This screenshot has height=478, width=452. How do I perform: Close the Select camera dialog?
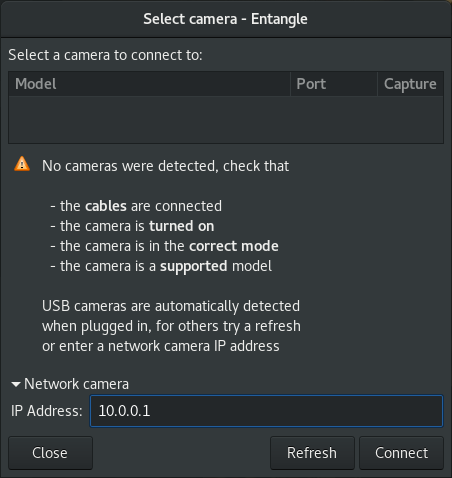50,453
